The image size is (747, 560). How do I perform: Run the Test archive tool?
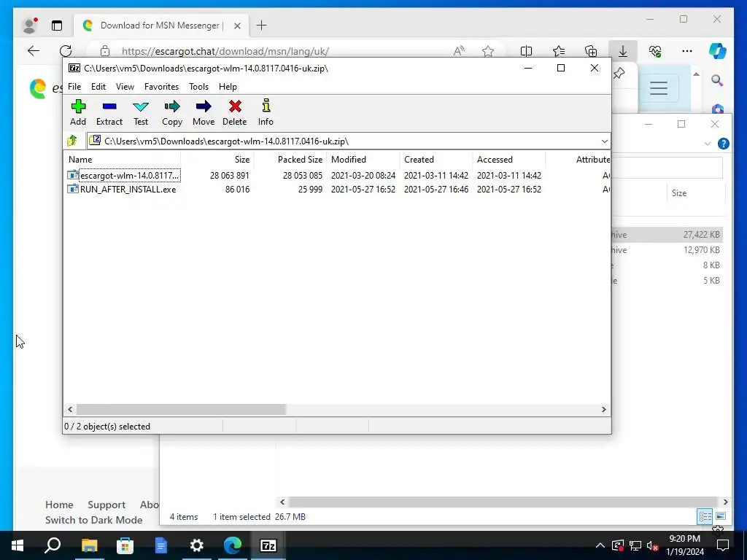(141, 112)
